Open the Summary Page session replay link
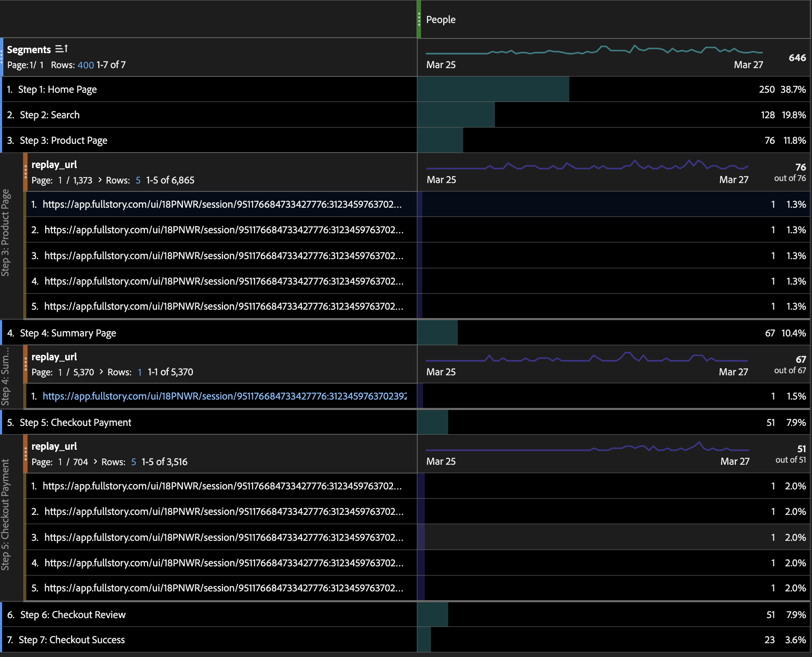This screenshot has height=657, width=812. [x=225, y=396]
